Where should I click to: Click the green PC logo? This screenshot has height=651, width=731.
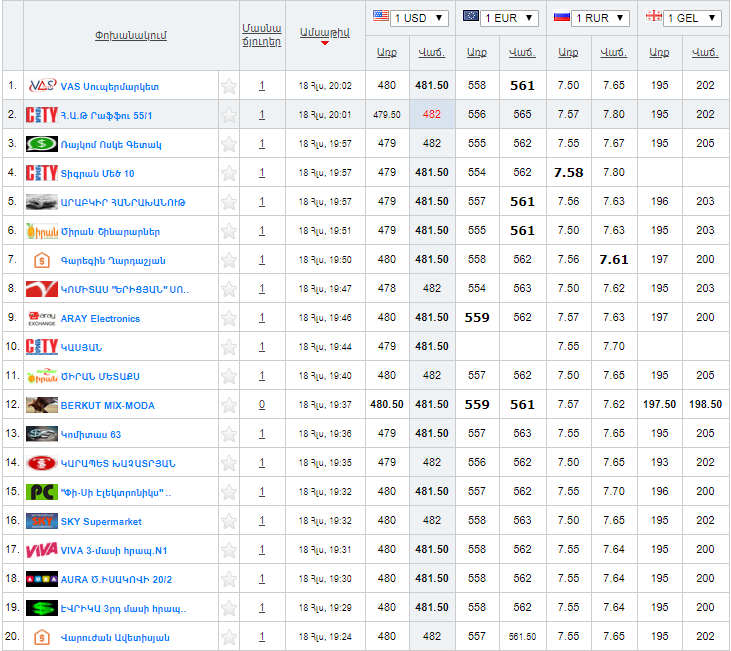click(x=42, y=492)
